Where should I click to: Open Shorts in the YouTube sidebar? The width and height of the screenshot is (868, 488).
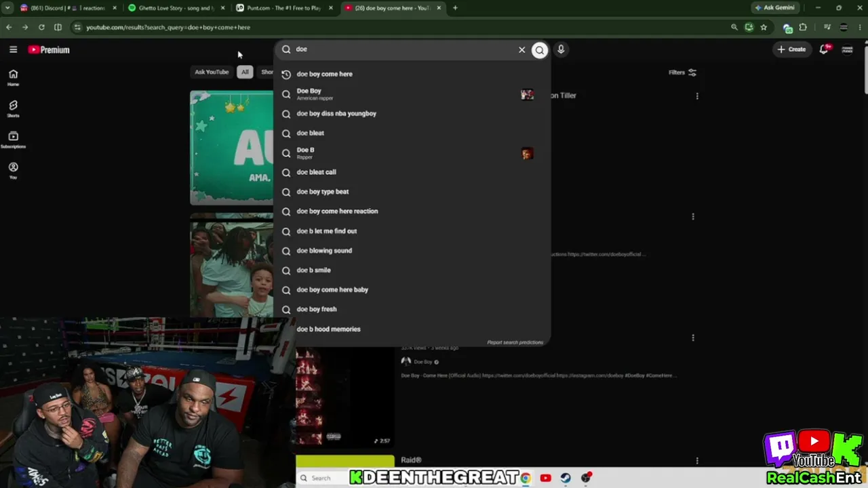coord(13,108)
